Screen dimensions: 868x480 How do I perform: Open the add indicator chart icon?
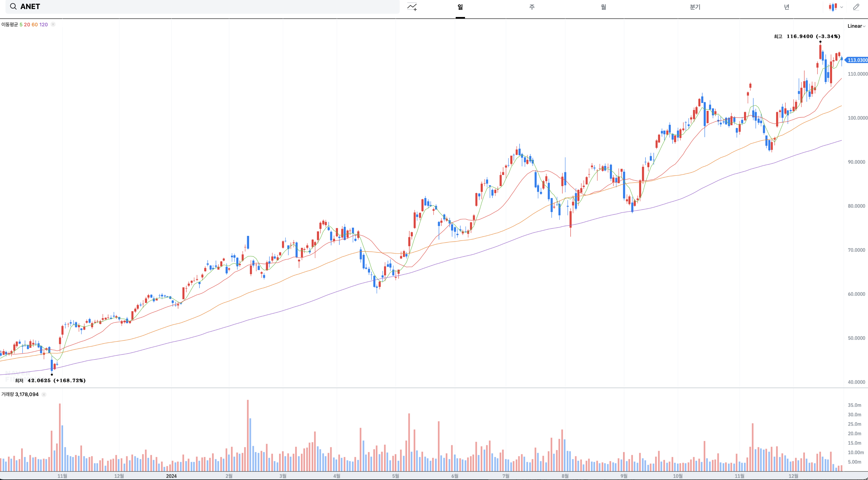click(x=412, y=7)
